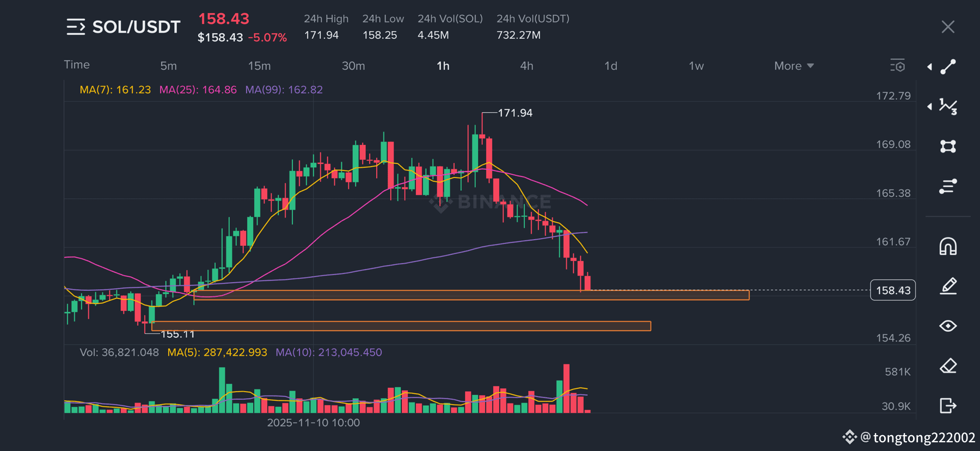980x451 pixels.
Task: Click the exit drawing mode icon
Action: 948,406
